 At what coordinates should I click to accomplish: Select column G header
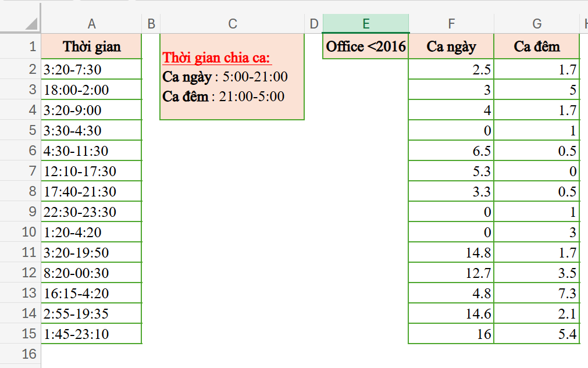click(x=537, y=24)
